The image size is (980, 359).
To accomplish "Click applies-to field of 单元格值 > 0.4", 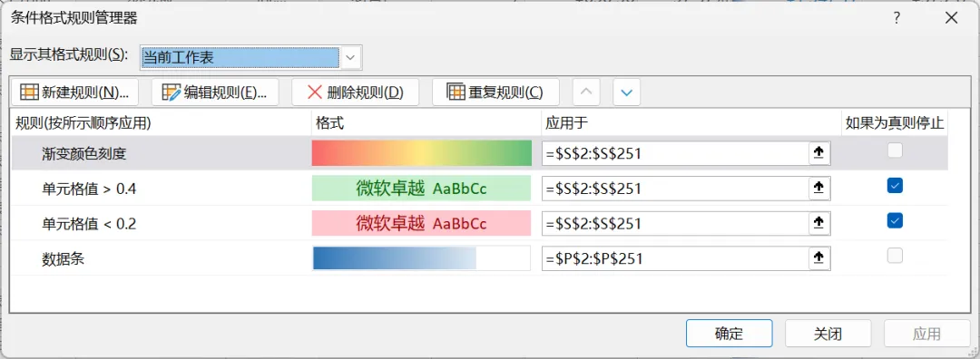I will (675, 189).
